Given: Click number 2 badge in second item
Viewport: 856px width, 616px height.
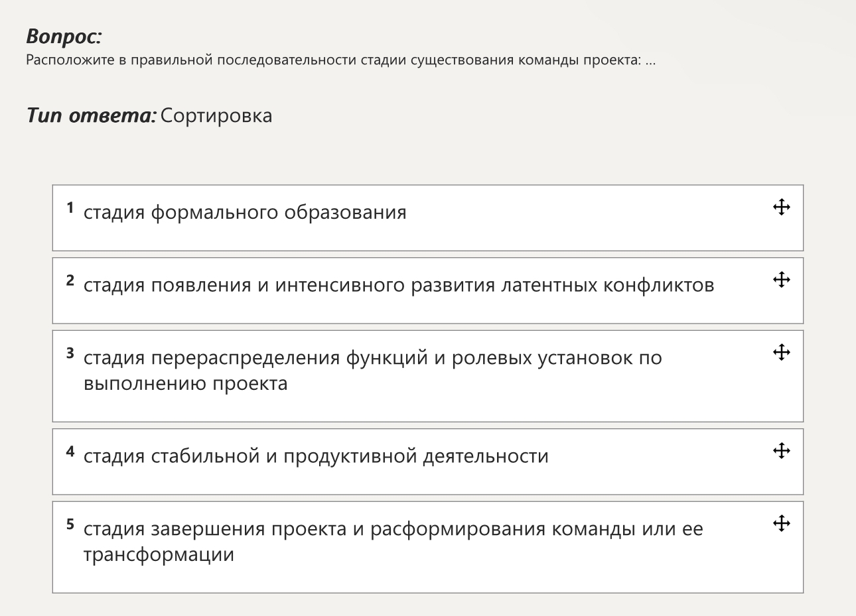Looking at the screenshot, I should pyautogui.click(x=70, y=280).
